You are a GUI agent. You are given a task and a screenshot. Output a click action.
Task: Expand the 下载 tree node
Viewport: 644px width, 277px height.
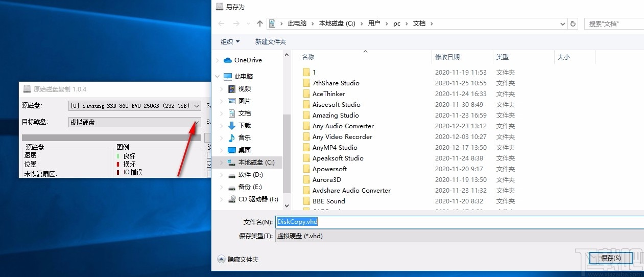[x=221, y=126]
